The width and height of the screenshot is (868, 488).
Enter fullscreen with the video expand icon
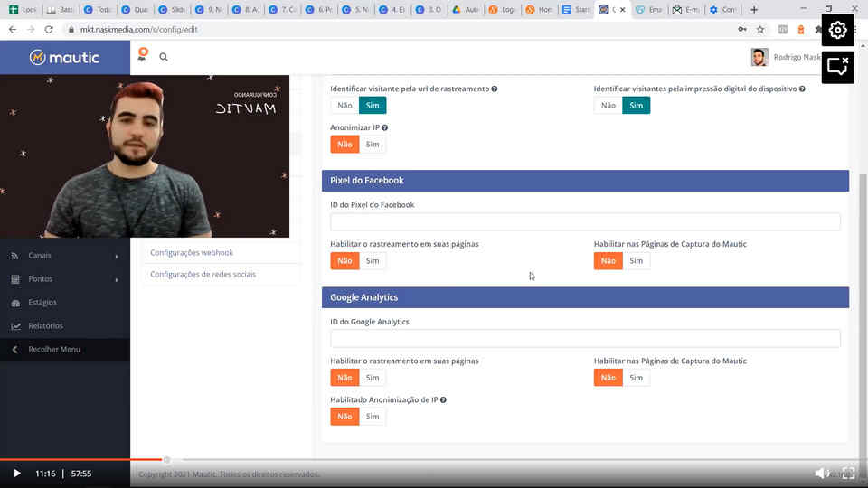pyautogui.click(x=848, y=474)
